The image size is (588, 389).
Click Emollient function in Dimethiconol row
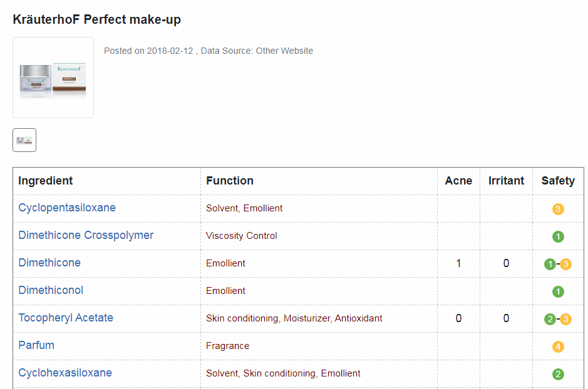pos(226,291)
